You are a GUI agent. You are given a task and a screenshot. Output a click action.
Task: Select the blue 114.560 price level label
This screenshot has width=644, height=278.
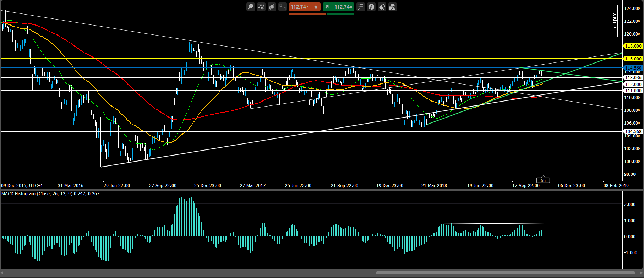coord(633,68)
